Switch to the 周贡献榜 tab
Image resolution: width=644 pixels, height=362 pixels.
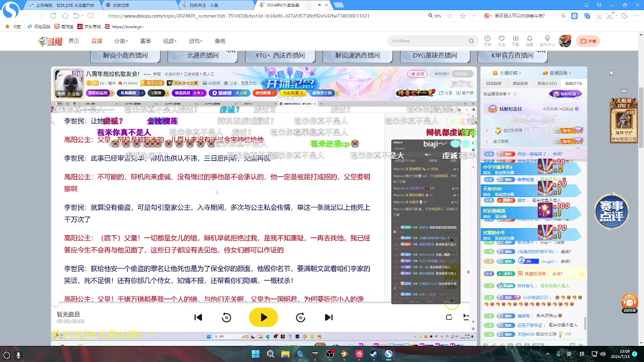coord(520,83)
